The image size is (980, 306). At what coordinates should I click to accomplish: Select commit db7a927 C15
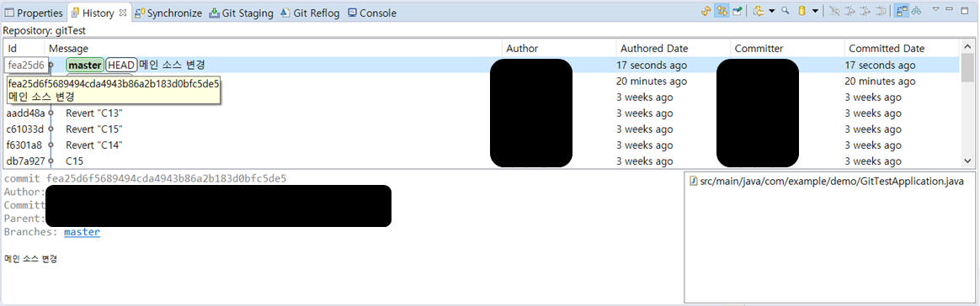[482, 161]
